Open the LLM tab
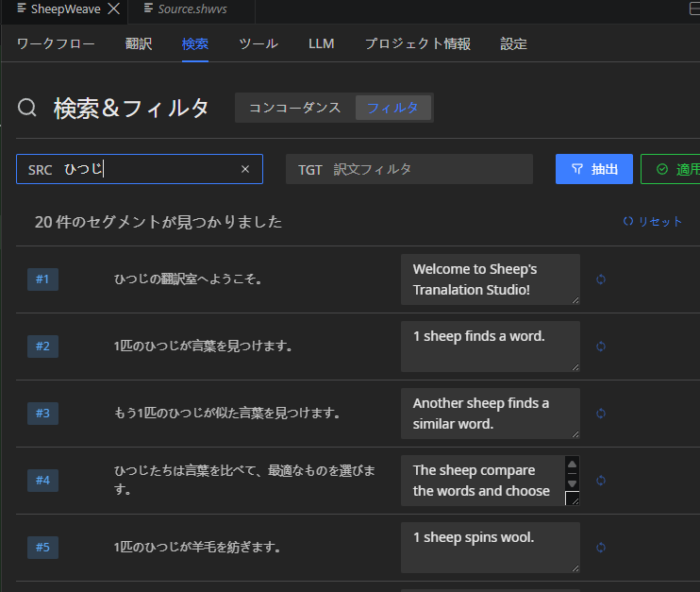 (322, 43)
